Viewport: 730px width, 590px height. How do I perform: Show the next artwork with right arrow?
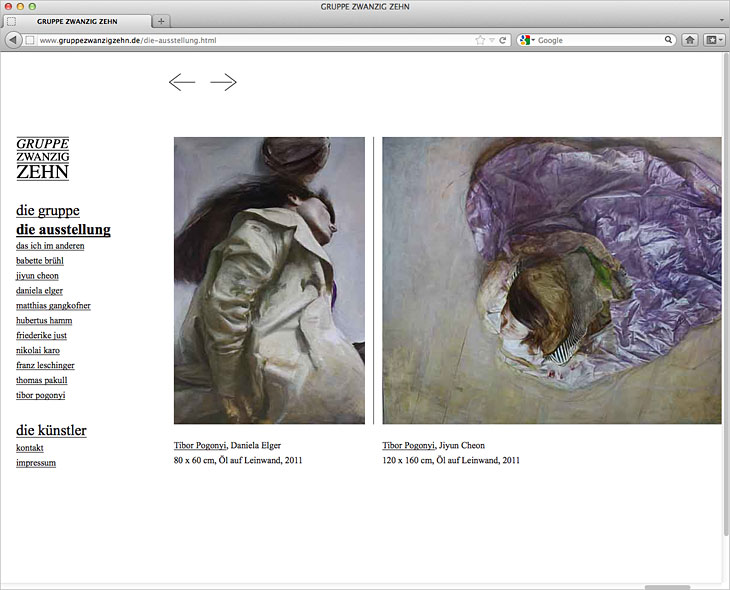coord(223,82)
